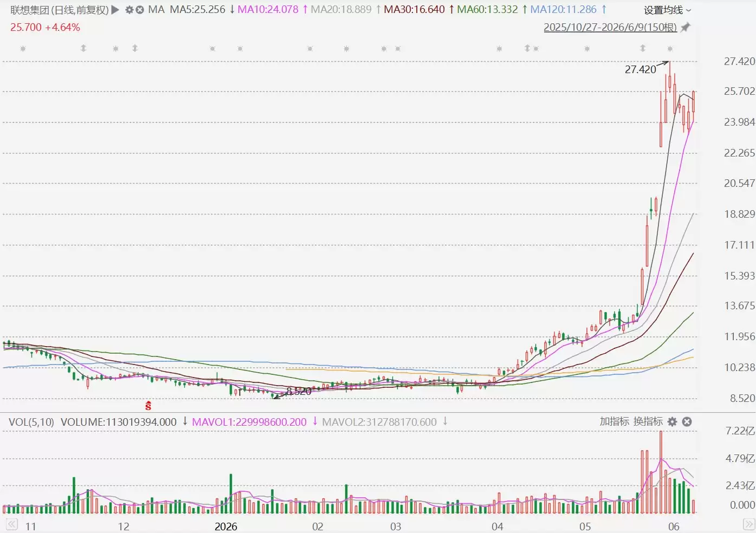Click the 8.520 low price annotation
Screen dimensions: 756x533
299,391
